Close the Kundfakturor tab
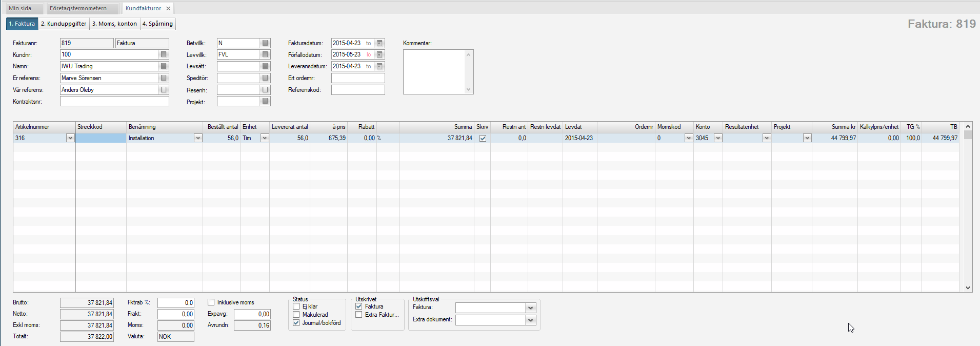Viewport: 980px width, 346px height. pos(168,9)
